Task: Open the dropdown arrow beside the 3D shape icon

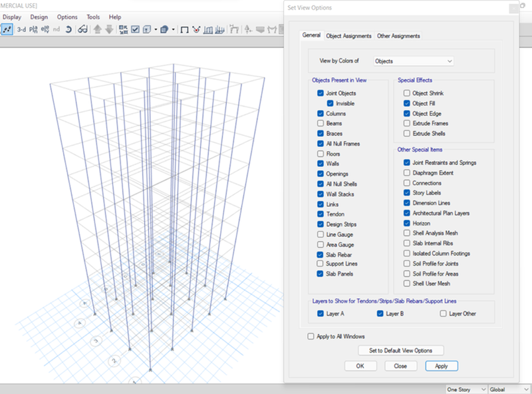Action: coord(173,29)
